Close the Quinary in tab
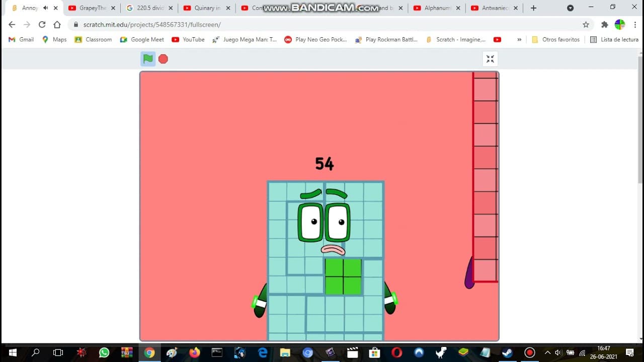This screenshot has width=644, height=362. click(x=228, y=8)
